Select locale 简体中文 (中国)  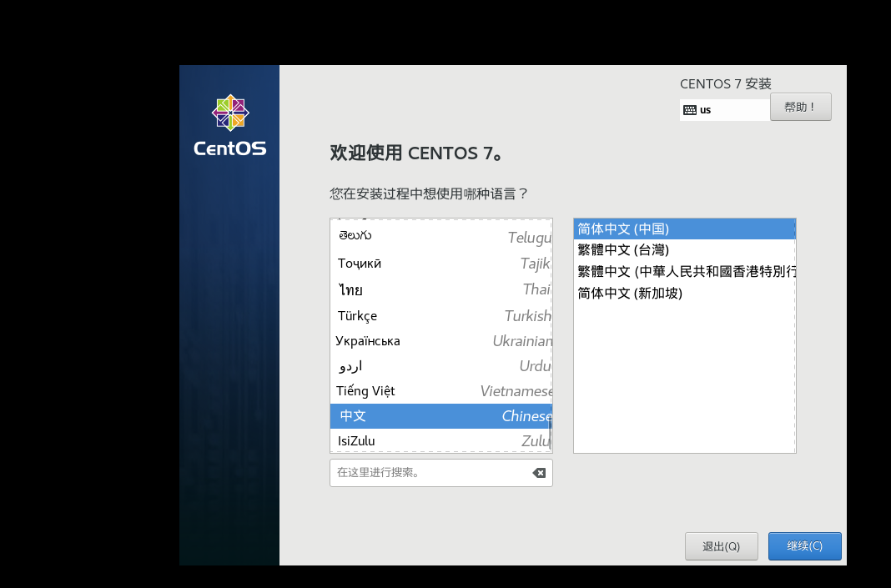[x=685, y=229]
